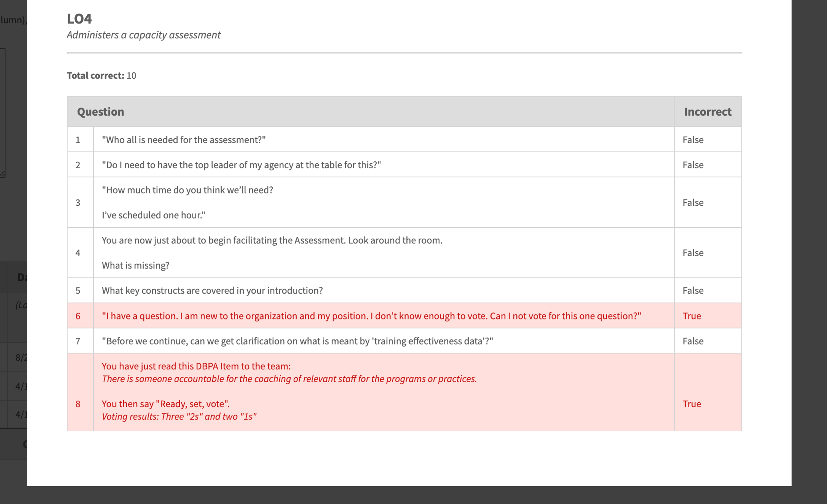Click highlighted question 6 about not voting

[371, 316]
